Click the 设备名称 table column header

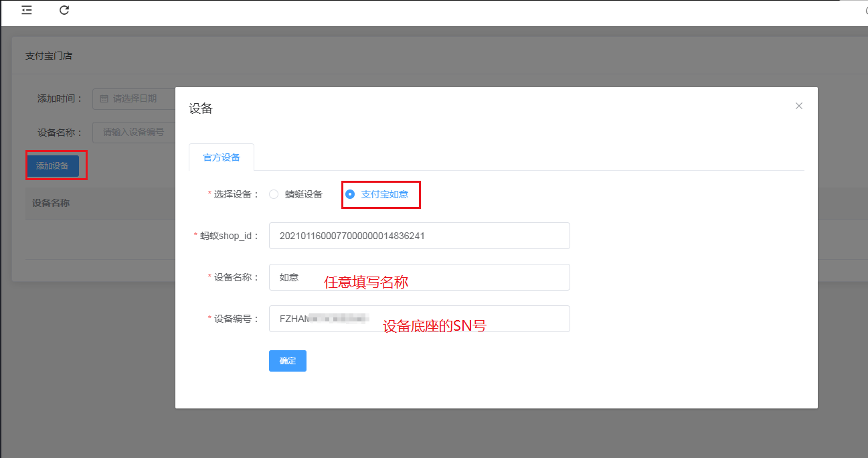51,203
